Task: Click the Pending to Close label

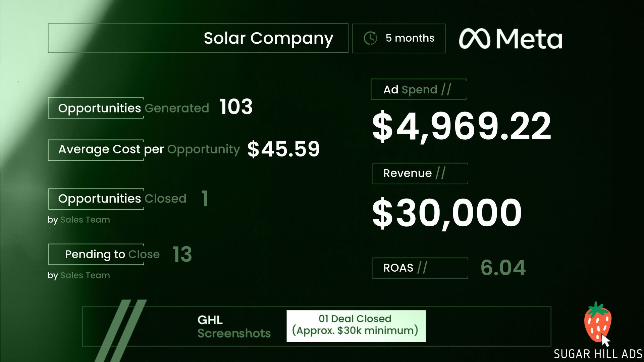Action: click(x=112, y=254)
